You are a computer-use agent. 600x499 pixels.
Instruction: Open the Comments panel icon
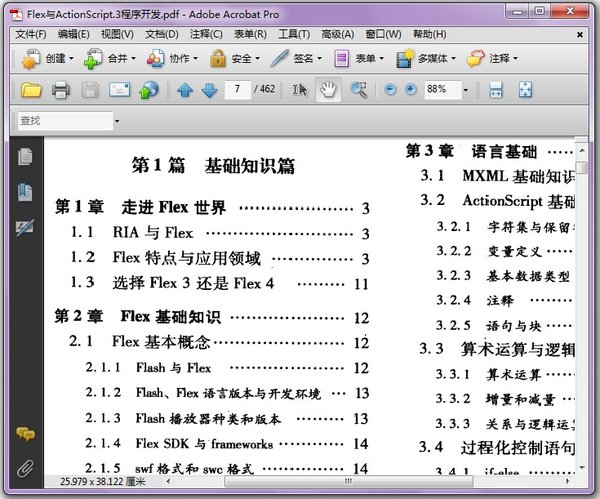(25, 434)
